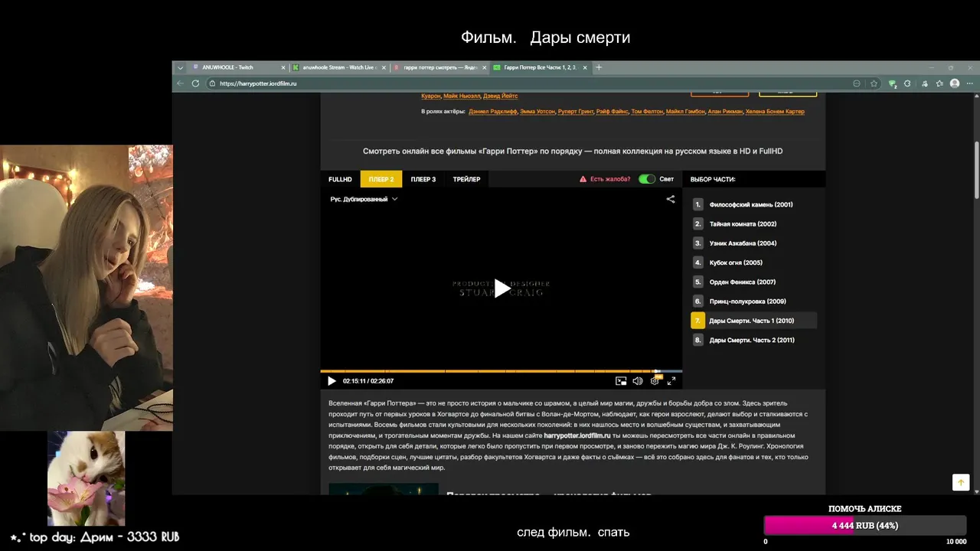Click the cat with flower thumbnail
This screenshot has height=551, width=980.
tap(87, 479)
